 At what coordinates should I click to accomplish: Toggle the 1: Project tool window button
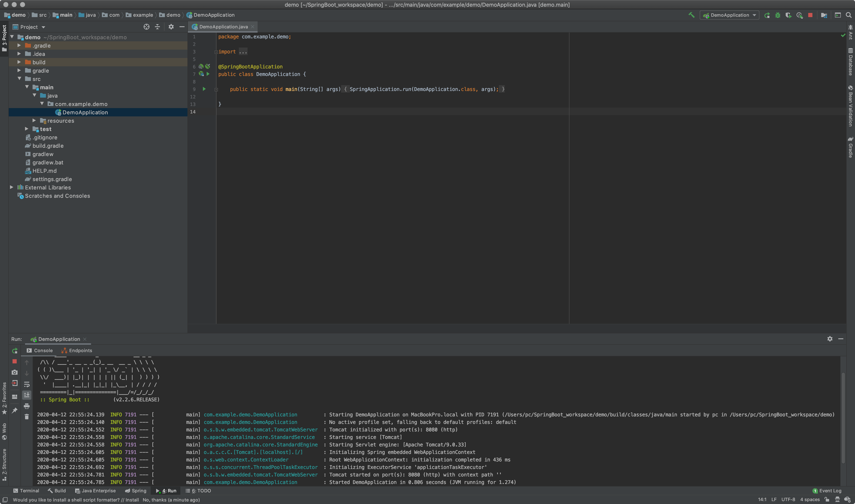tap(4, 38)
